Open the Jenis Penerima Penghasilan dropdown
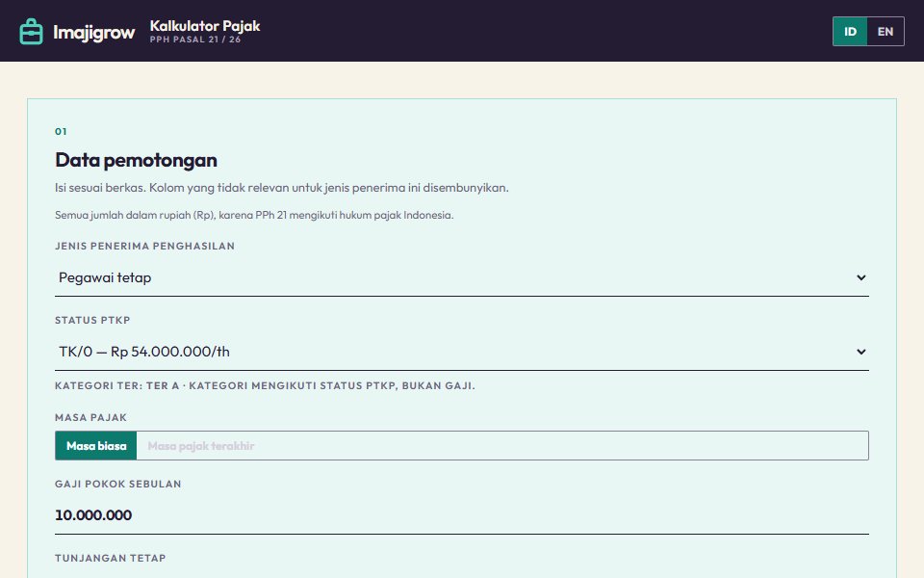The height and width of the screenshot is (578, 924). click(461, 277)
